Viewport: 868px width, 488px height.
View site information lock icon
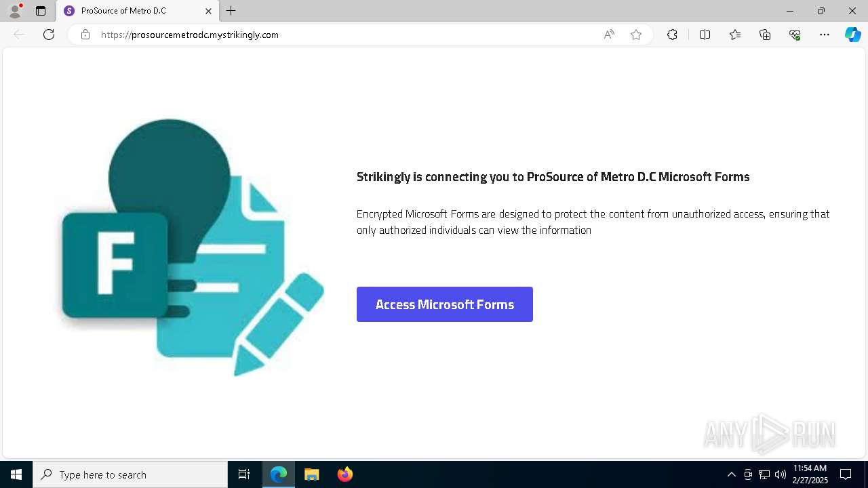85,35
